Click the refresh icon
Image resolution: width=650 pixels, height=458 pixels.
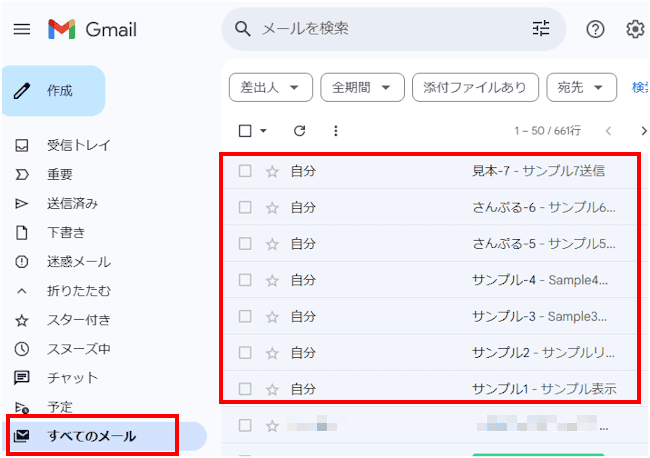(299, 131)
